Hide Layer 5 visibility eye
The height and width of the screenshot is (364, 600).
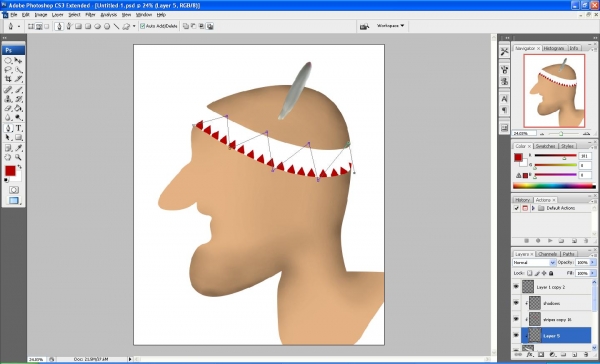click(516, 335)
